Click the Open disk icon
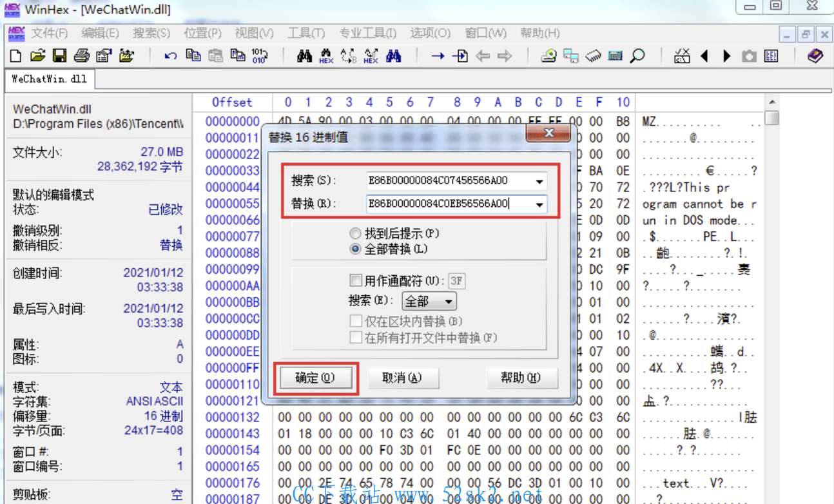Screen dimensions: 834x504 click(x=548, y=56)
